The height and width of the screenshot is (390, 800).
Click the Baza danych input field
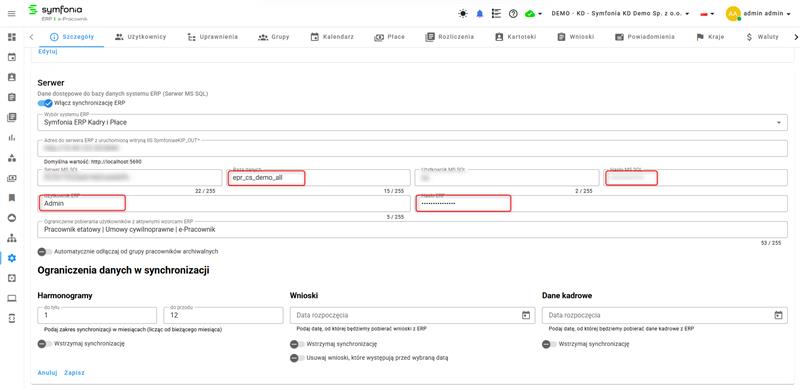[x=319, y=178]
